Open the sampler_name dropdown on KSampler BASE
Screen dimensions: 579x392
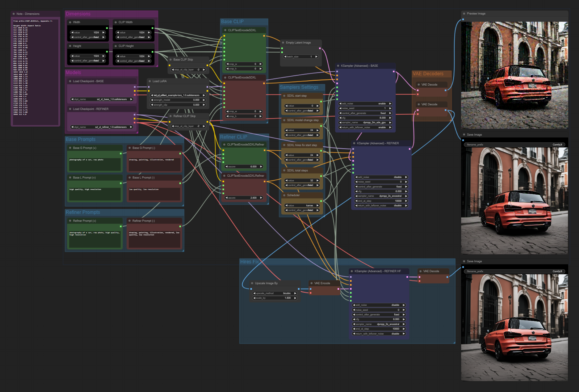click(366, 123)
